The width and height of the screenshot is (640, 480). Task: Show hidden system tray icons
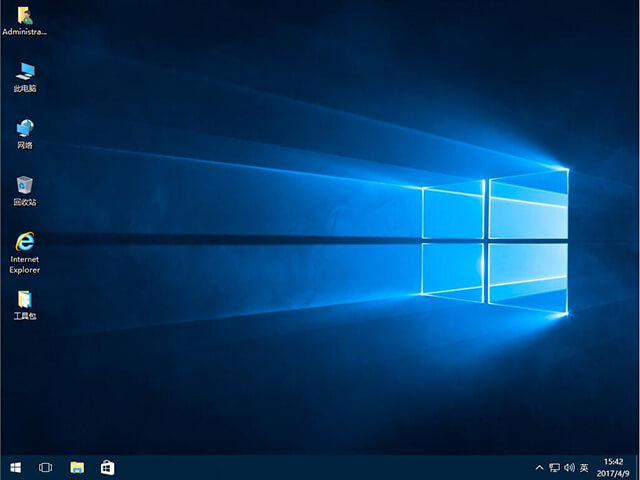(539, 467)
